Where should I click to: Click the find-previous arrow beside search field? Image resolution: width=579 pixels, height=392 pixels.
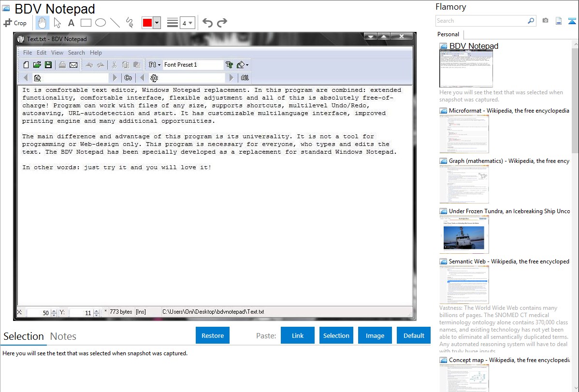[x=26, y=78]
